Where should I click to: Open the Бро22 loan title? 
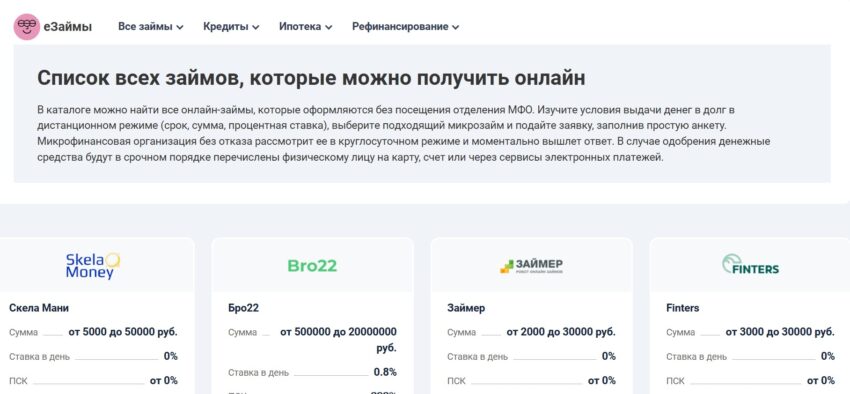click(243, 308)
